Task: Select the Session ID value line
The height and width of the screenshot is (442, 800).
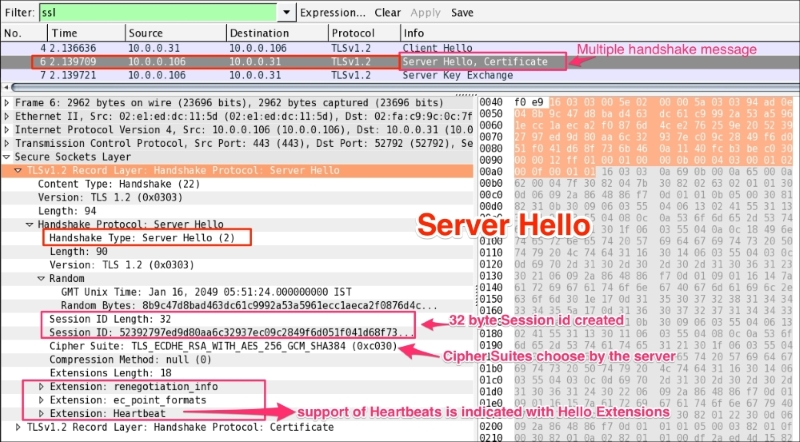Action: (x=231, y=333)
